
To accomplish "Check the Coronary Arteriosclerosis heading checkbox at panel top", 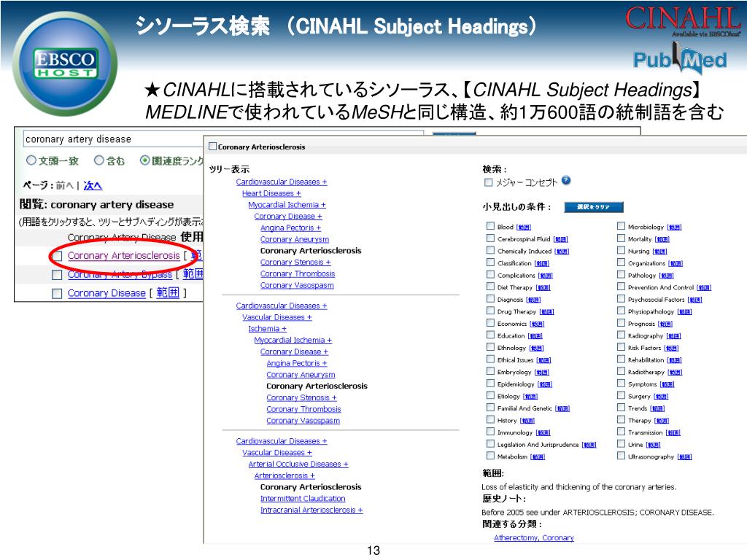I will point(213,146).
